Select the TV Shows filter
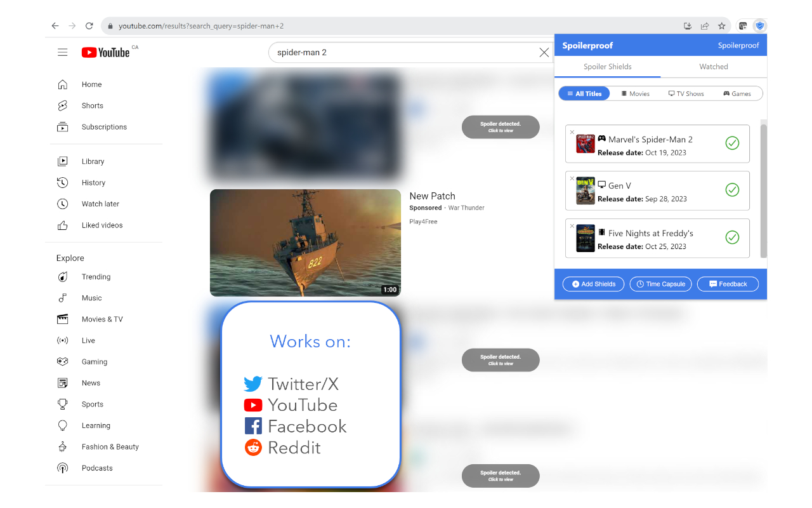This screenshot has width=812, height=508. [x=686, y=93]
